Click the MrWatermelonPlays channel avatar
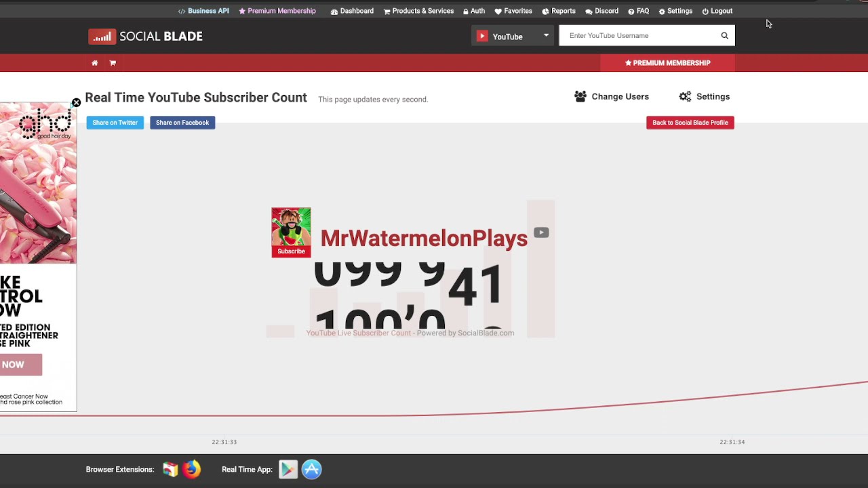Screen dimensions: 868x488 pyautogui.click(x=291, y=227)
